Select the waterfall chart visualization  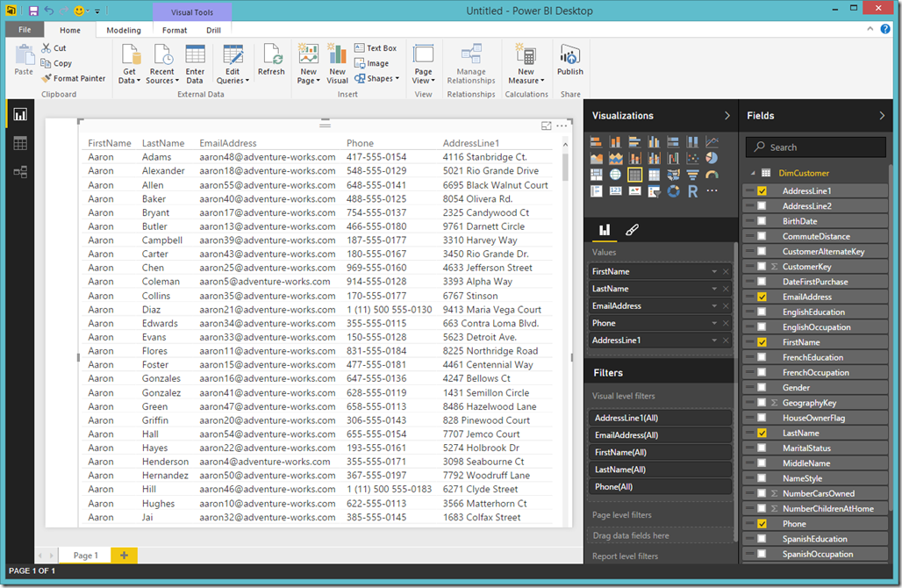[674, 158]
